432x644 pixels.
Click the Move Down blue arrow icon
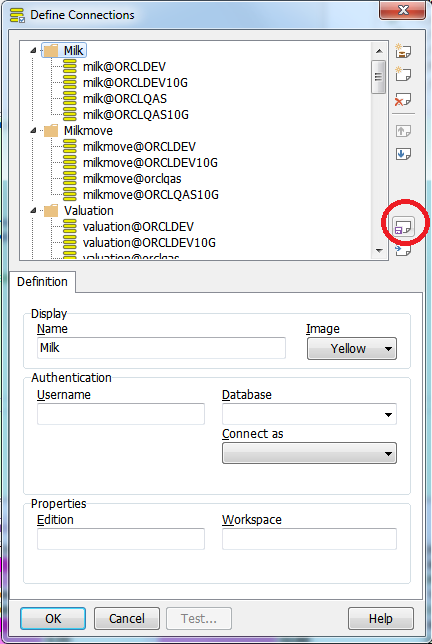coord(403,154)
